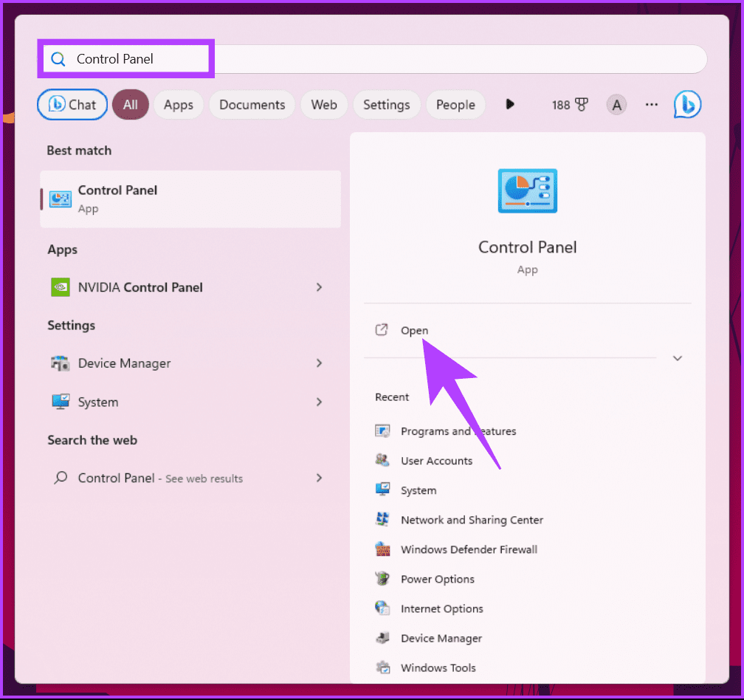Switch to the Documents filter tab
Viewport: 744px width, 700px height.
pos(252,104)
